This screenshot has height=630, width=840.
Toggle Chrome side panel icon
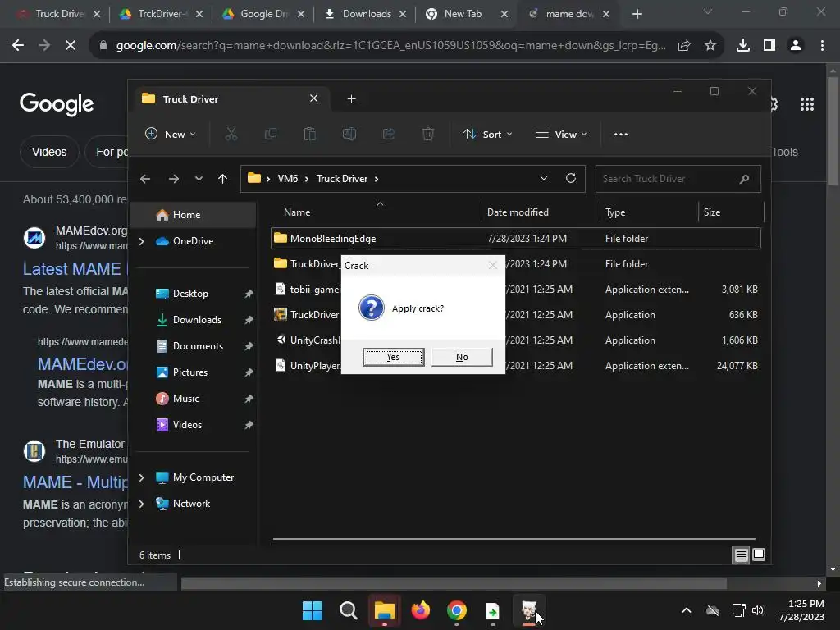(769, 46)
